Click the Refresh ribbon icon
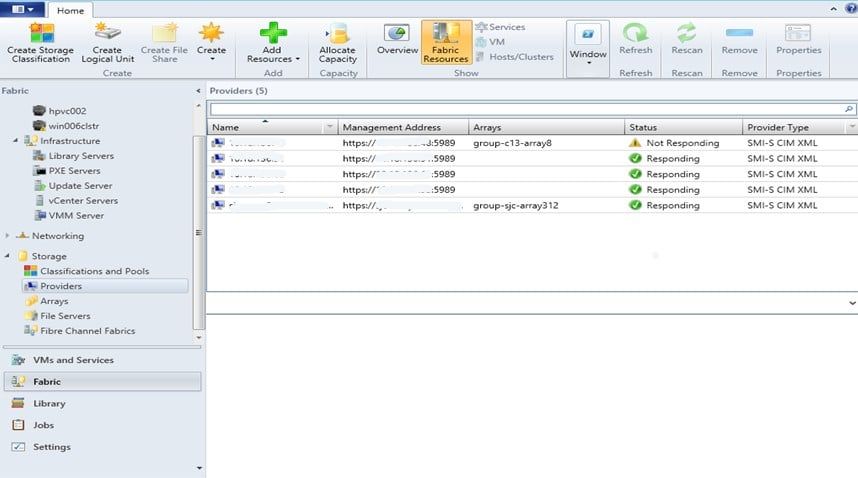 [x=635, y=35]
